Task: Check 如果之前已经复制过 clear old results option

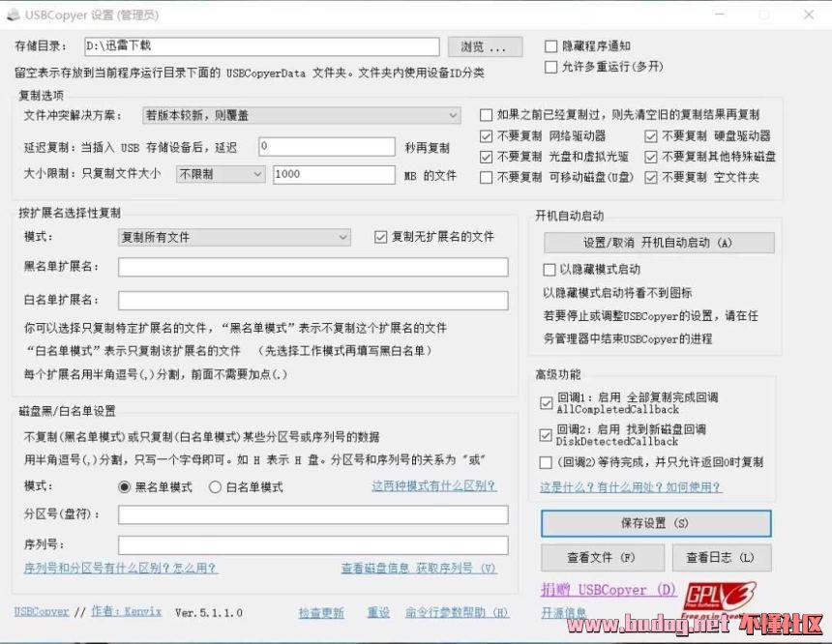Action: pyautogui.click(x=486, y=114)
